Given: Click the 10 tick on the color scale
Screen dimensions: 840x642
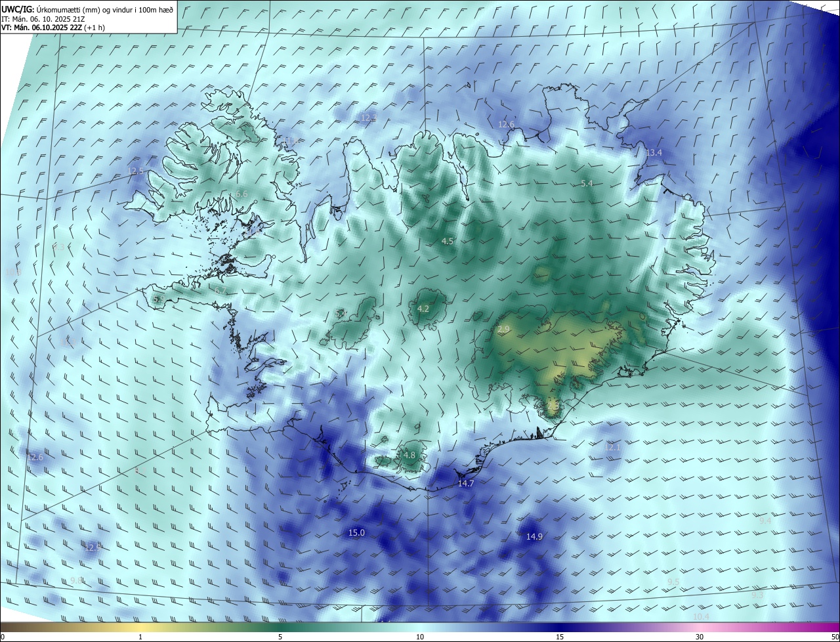Looking at the screenshot, I should coord(420,637).
